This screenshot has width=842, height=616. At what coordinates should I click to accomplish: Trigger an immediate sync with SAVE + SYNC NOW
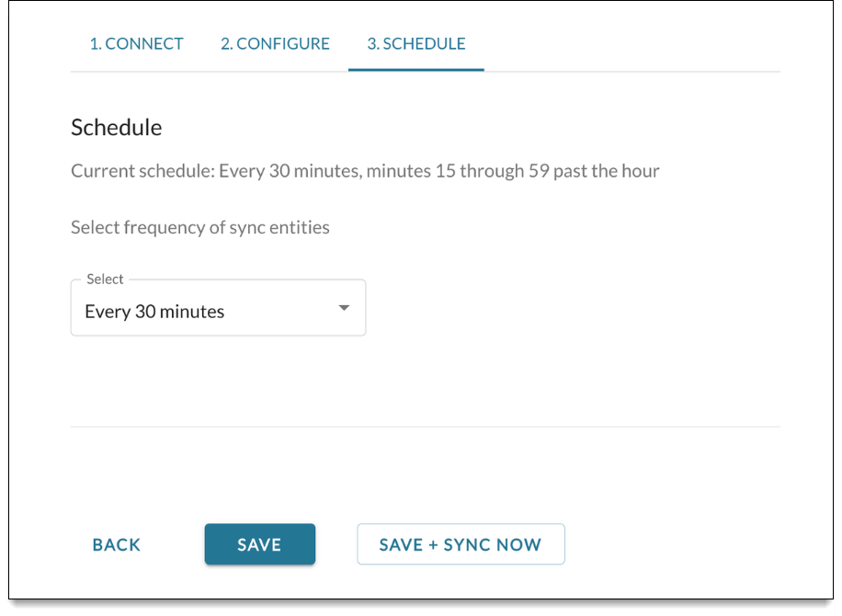point(461,544)
